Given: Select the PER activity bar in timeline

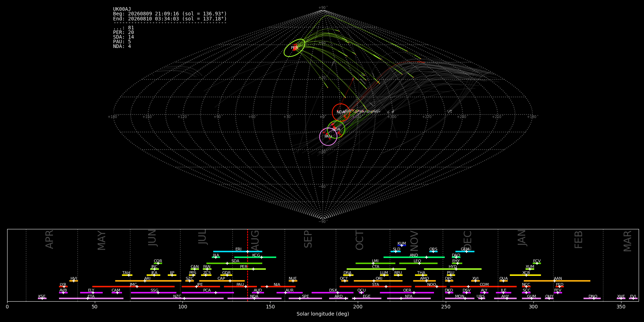Looking at the screenshot, I should (x=244, y=269).
